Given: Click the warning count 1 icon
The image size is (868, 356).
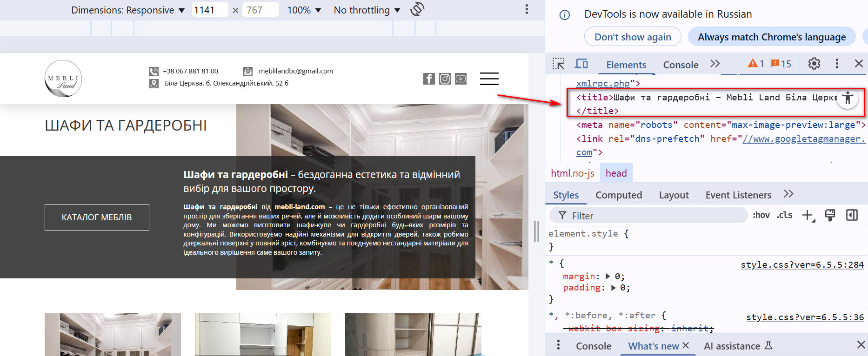Looking at the screenshot, I should pyautogui.click(x=756, y=64).
